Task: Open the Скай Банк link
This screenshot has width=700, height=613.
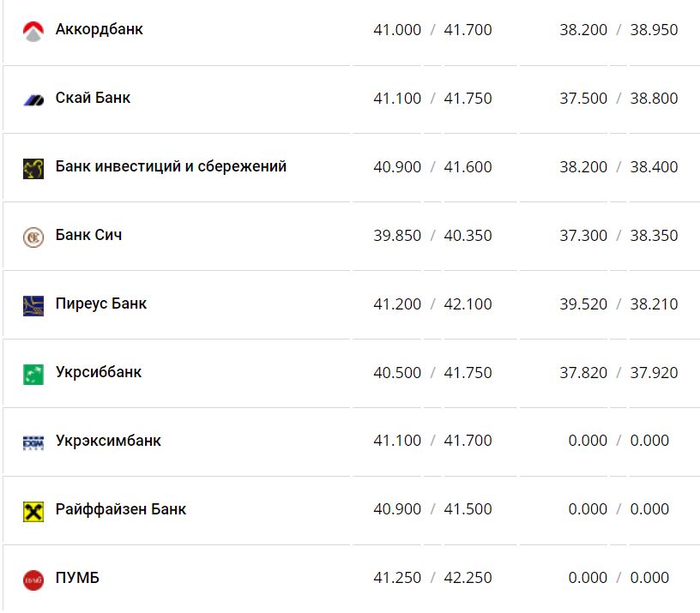Action: 93,98
